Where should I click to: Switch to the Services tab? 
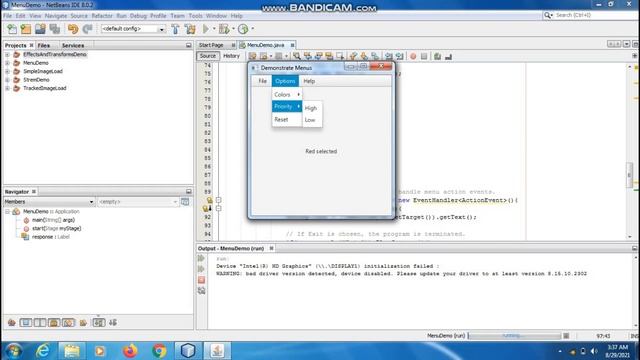73,45
